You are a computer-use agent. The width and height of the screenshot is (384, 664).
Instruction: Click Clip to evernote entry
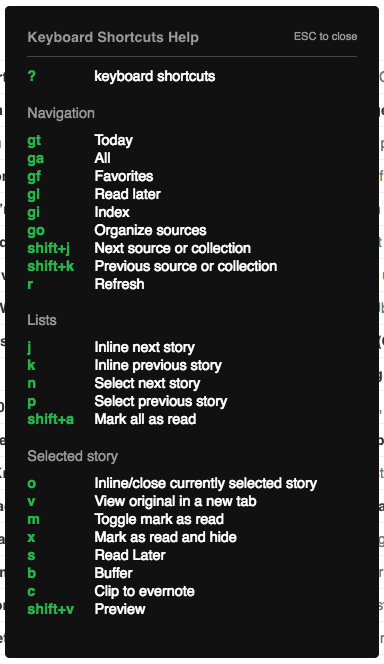pyautogui.click(x=144, y=591)
